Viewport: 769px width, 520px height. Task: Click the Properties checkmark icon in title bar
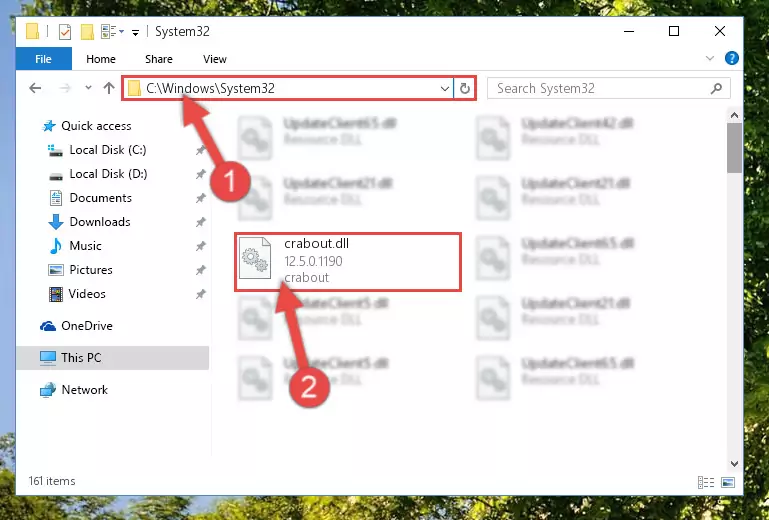(65, 32)
